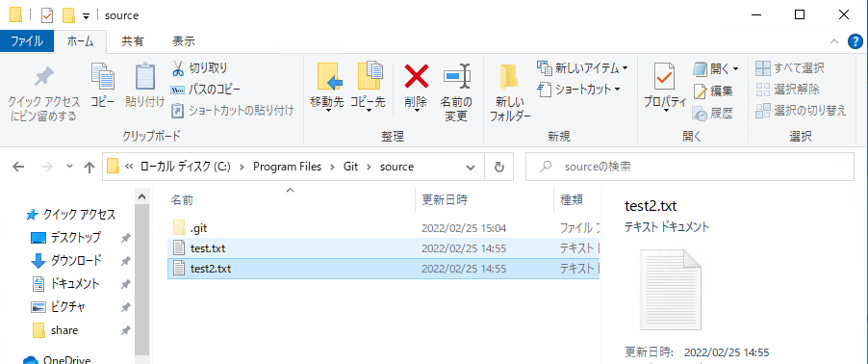Select the test2.txt file row
This screenshot has height=364, width=868.
383,269
